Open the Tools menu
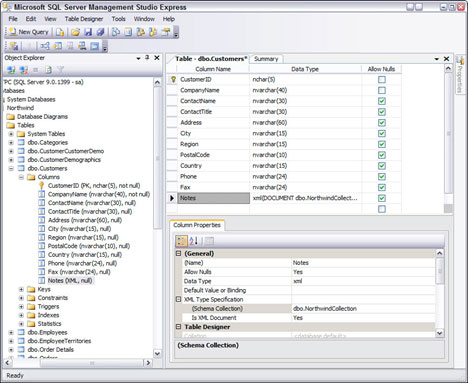Screen dimensions: 469x384 [118, 19]
